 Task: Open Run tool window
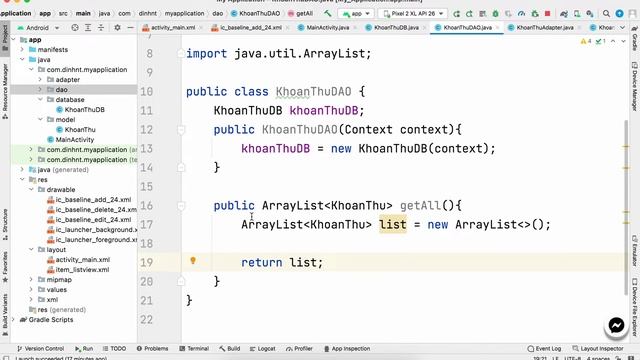pos(84,349)
